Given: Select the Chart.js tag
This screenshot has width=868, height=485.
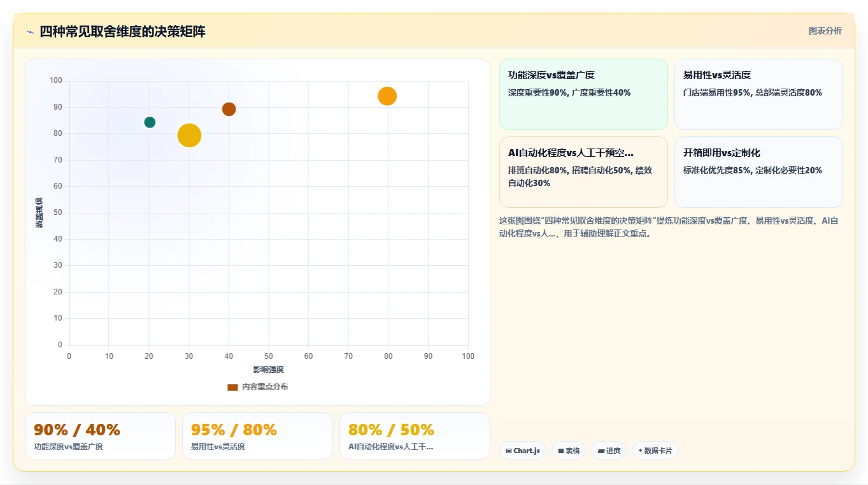Looking at the screenshot, I should 523,451.
